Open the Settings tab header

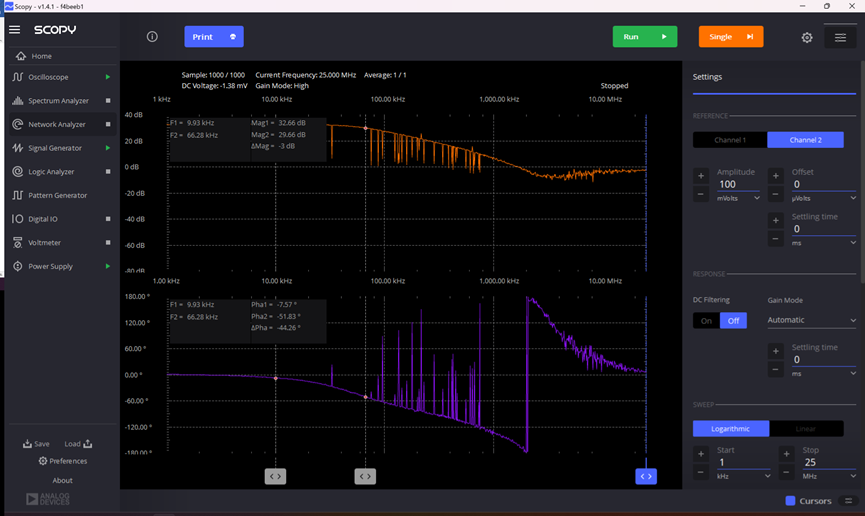click(707, 77)
